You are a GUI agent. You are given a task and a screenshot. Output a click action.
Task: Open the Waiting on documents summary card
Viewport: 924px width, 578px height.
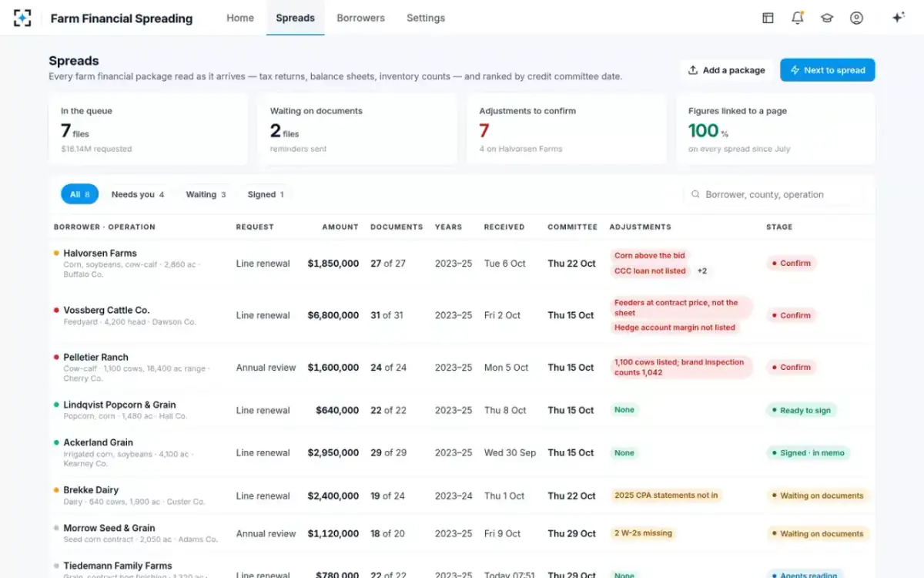point(357,129)
